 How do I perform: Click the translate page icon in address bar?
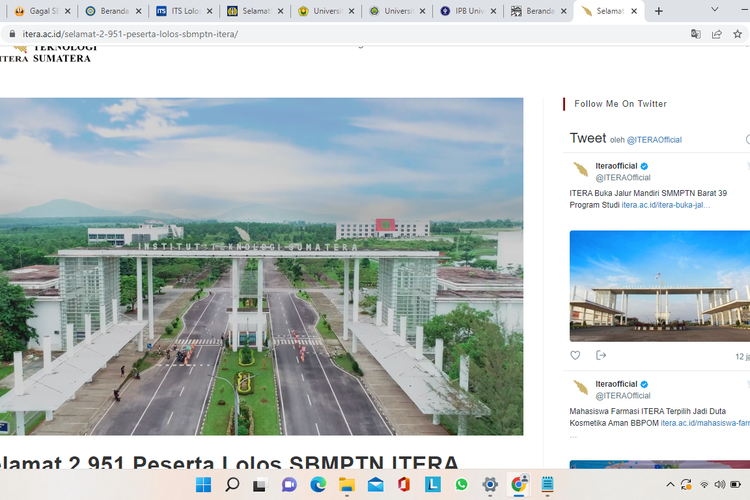[x=696, y=34]
